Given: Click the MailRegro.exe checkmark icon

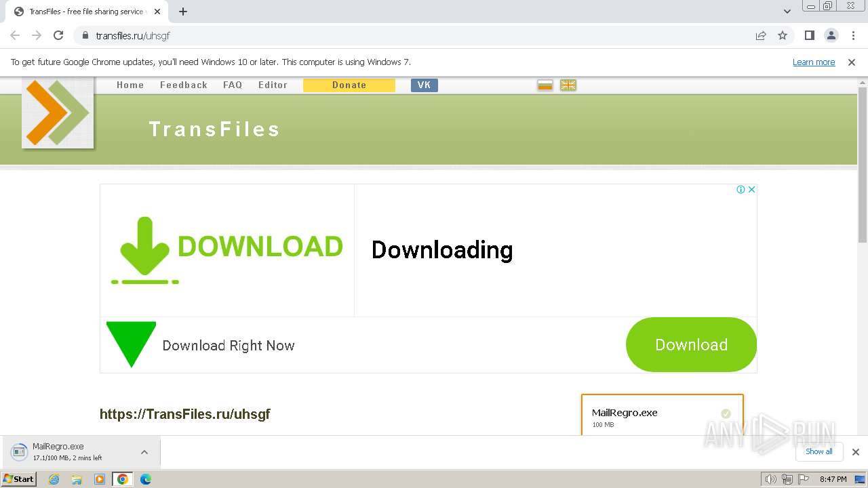Looking at the screenshot, I should click(x=726, y=413).
